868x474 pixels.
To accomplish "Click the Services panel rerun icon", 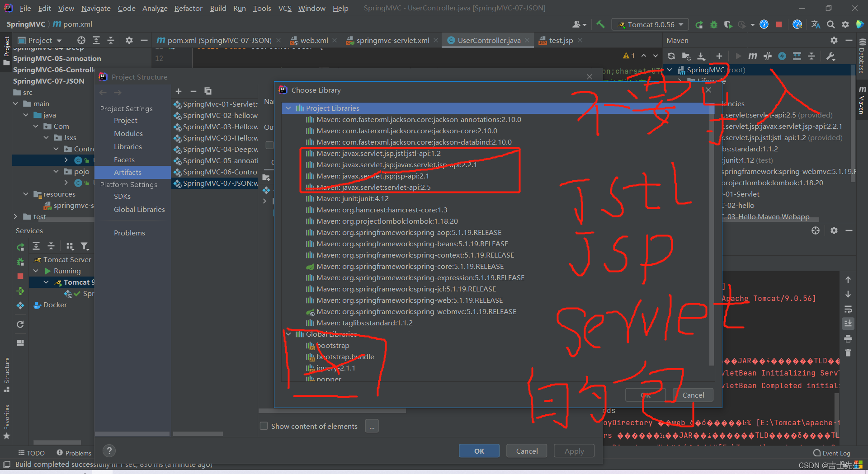I will tap(20, 247).
